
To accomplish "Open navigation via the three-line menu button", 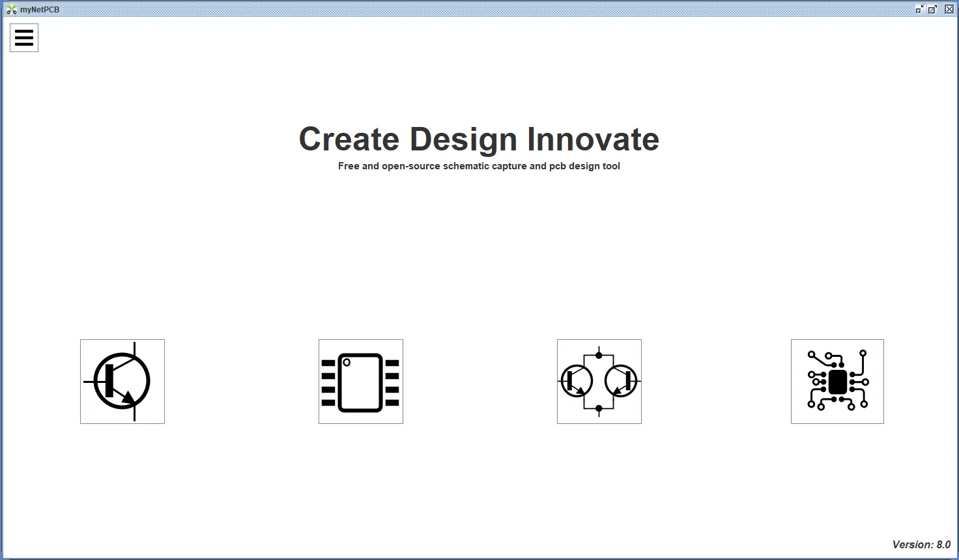I will (x=23, y=38).
